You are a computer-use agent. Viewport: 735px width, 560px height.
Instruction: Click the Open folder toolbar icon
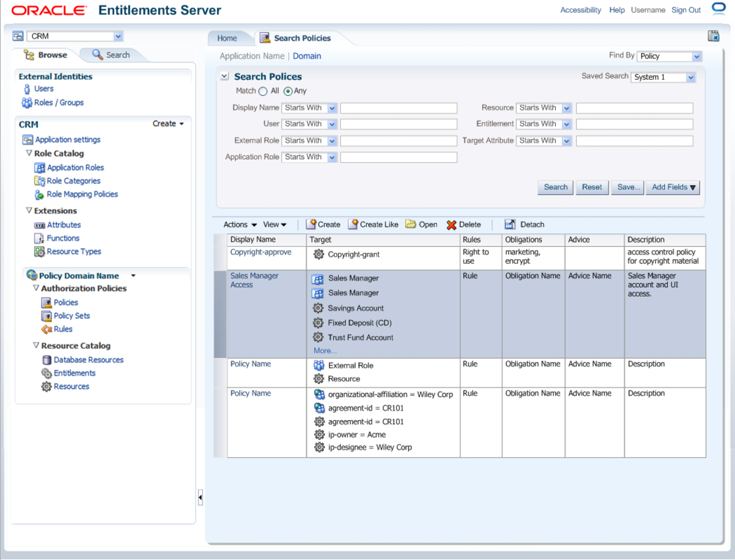pyautogui.click(x=411, y=224)
